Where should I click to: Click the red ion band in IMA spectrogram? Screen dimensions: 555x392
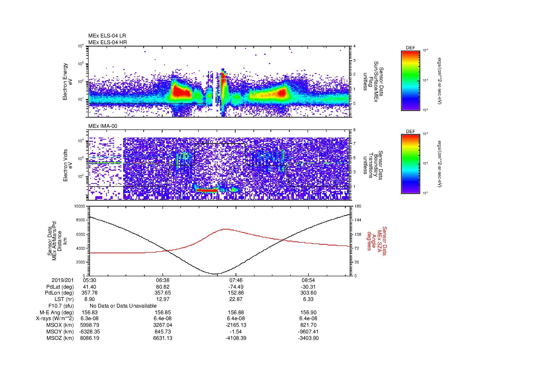(x=207, y=190)
